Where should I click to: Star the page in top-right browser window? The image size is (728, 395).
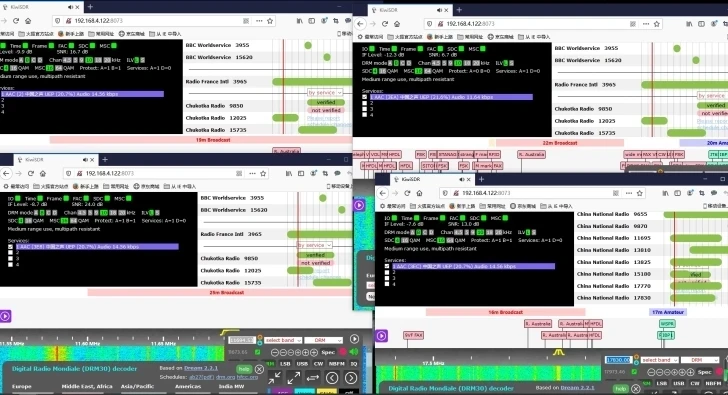pos(656,24)
